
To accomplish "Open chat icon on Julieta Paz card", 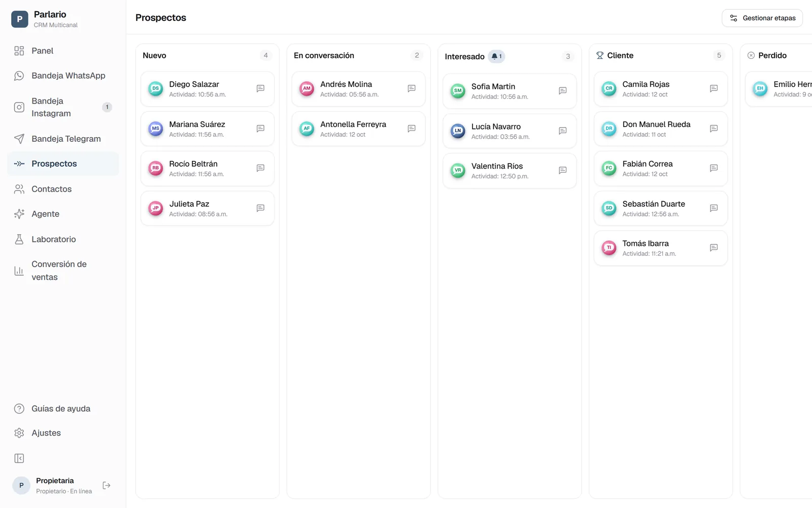I will pyautogui.click(x=260, y=208).
